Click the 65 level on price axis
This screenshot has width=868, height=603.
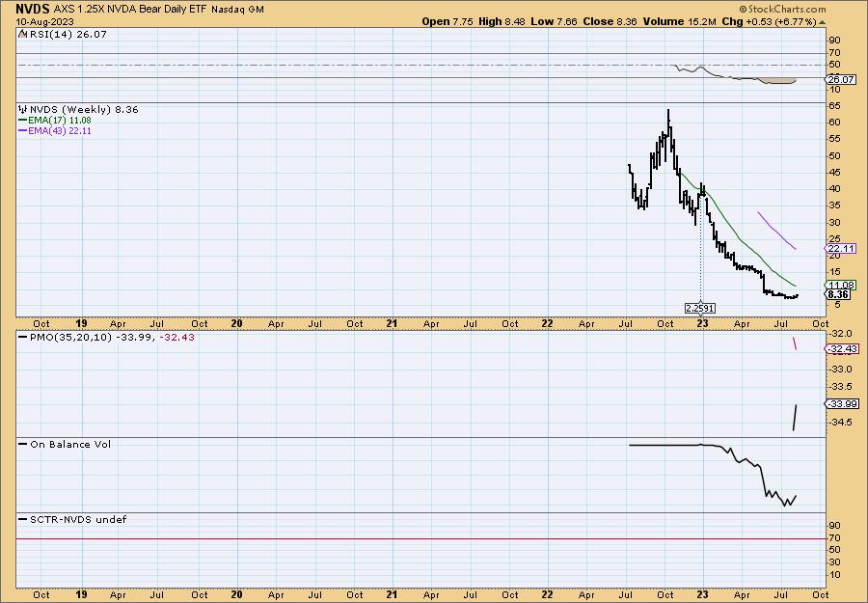point(835,106)
